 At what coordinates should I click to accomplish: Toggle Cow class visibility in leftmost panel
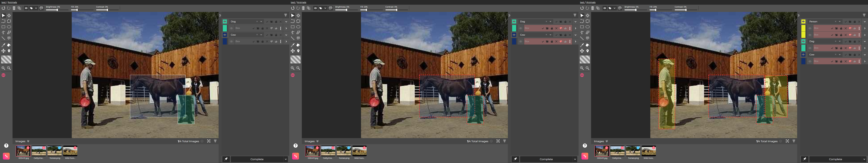(x=225, y=35)
